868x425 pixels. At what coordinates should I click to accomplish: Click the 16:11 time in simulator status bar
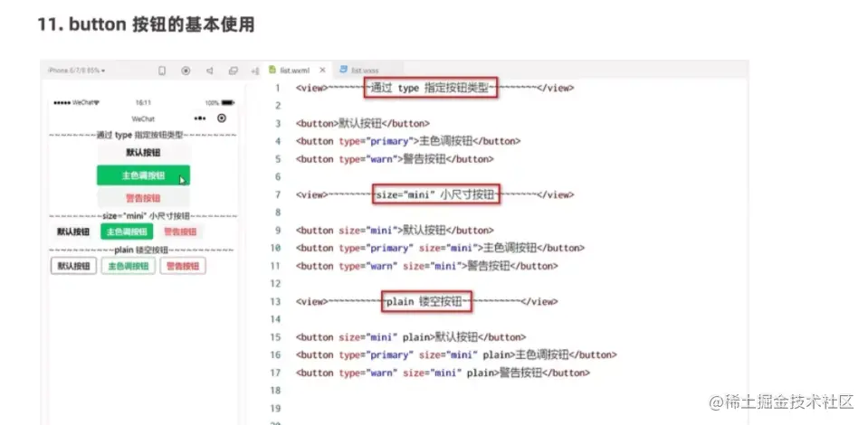(143, 103)
